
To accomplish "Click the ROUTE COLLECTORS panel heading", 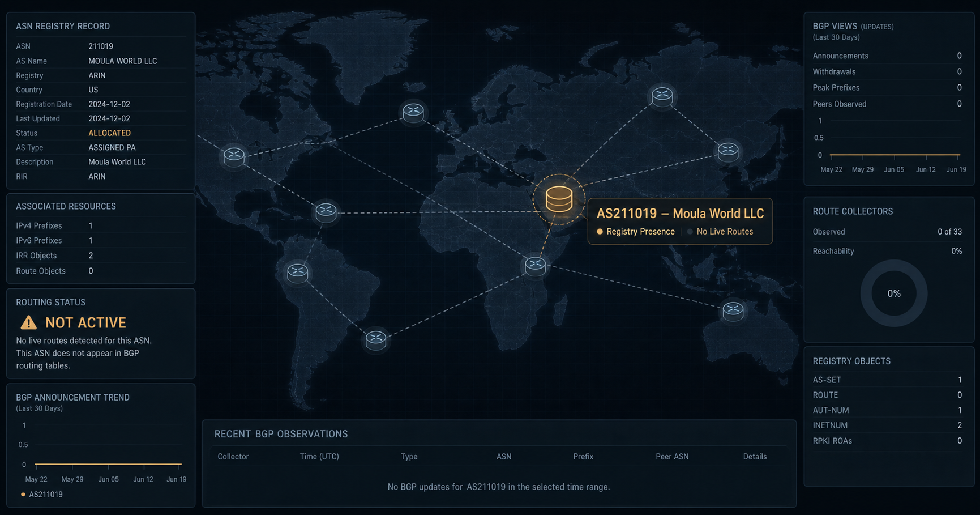I will [853, 212].
